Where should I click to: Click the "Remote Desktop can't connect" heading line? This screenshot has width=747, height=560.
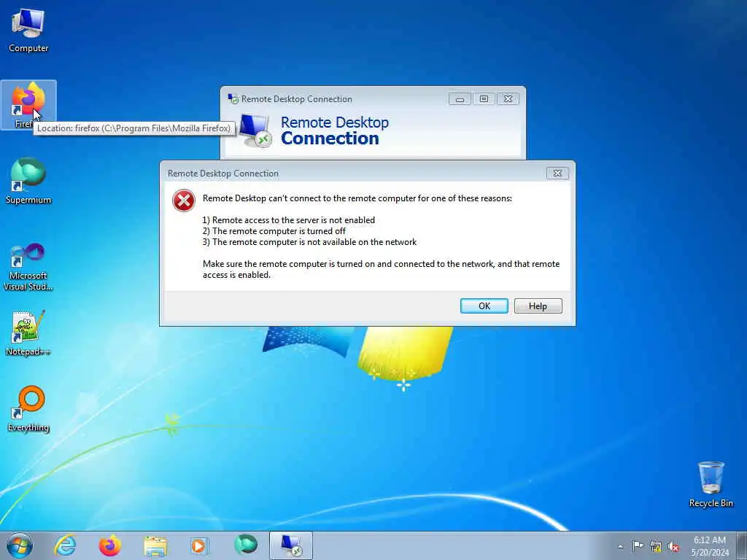357,198
